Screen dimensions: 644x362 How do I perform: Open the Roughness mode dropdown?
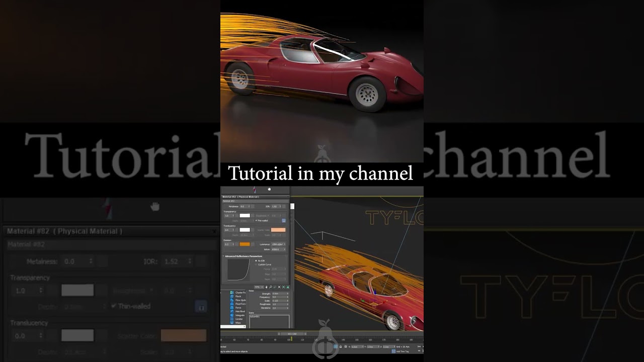click(262, 216)
